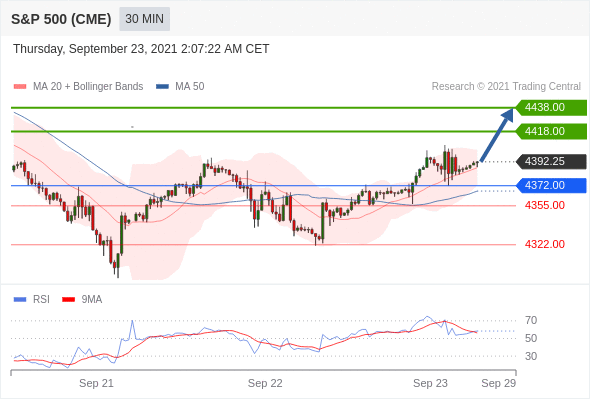Click the RSI blue legend swatch
Screen dimensions: 590x400
coord(20,300)
